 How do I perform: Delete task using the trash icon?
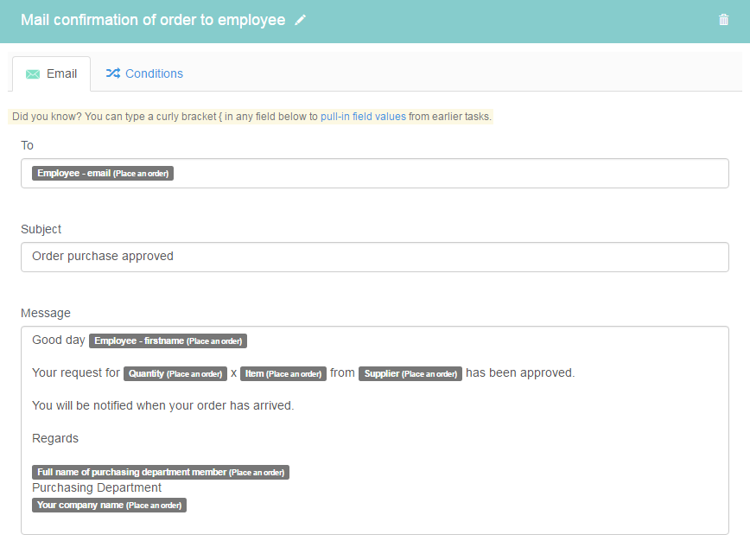click(x=723, y=20)
